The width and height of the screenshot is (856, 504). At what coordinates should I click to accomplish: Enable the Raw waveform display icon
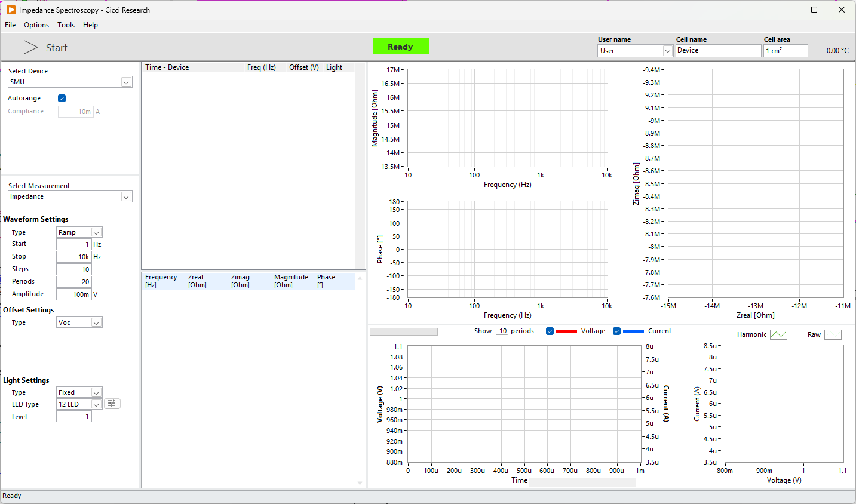pyautogui.click(x=833, y=334)
